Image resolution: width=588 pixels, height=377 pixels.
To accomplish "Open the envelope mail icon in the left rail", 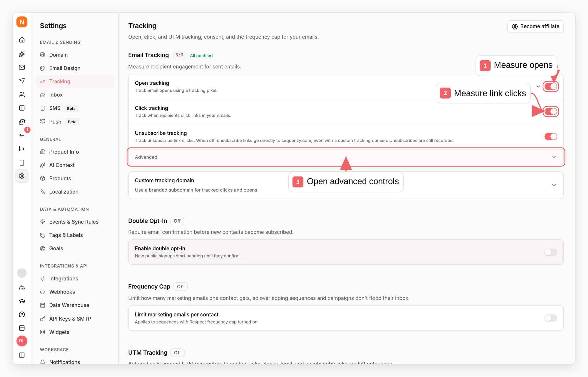I will pos(22,67).
